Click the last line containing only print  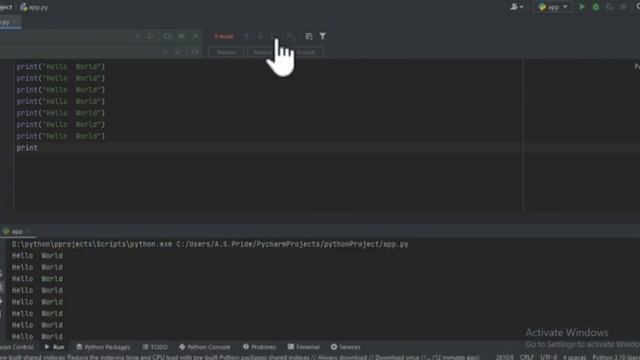27,148
